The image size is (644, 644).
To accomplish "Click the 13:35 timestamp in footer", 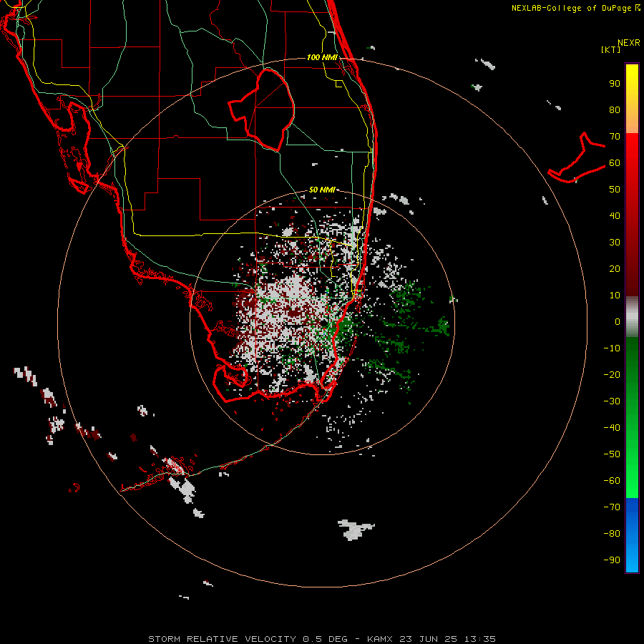I will click(x=479, y=639).
